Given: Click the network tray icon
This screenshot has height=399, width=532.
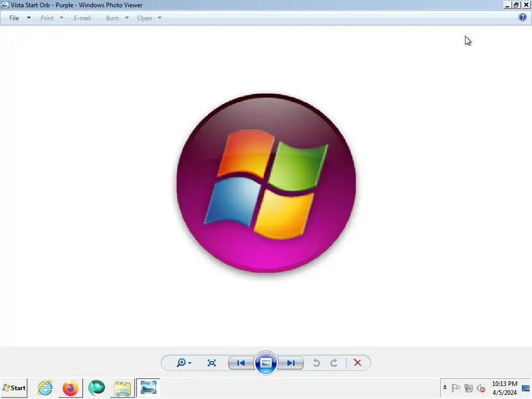Looking at the screenshot, I should pos(469,388).
